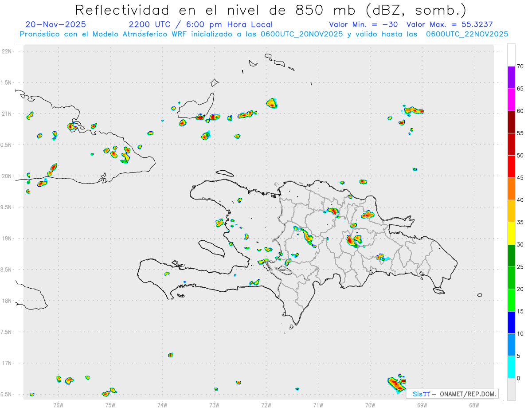Click the "18N" latitude axis label
The height and width of the screenshot is (411, 532).
click(x=7, y=301)
